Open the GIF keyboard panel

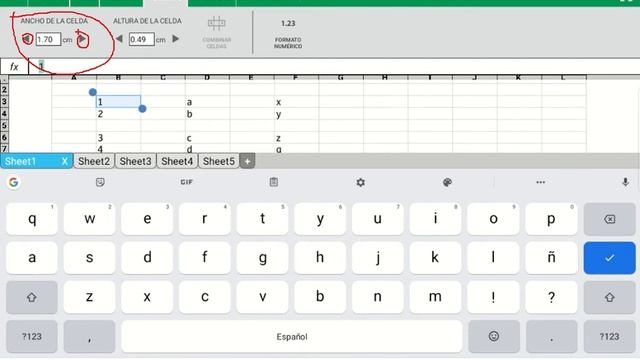[187, 182]
